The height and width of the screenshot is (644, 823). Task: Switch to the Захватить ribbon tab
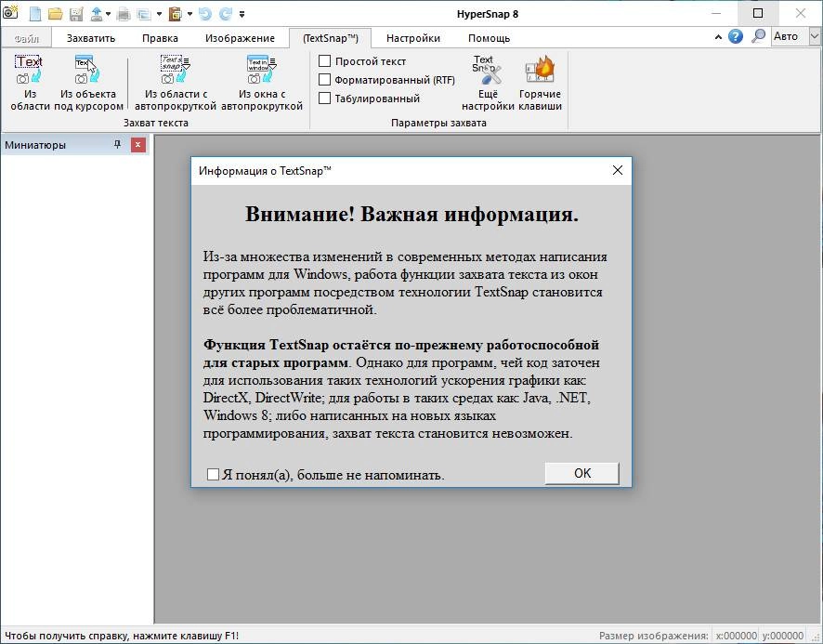coord(91,38)
